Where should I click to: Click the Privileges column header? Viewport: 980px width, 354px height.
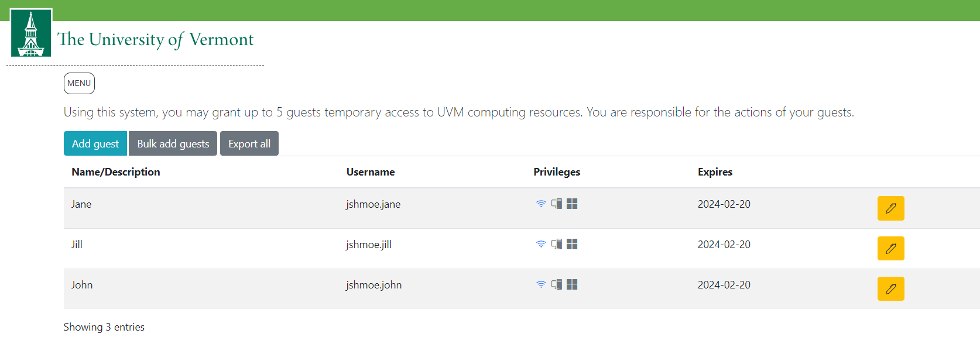click(x=557, y=172)
